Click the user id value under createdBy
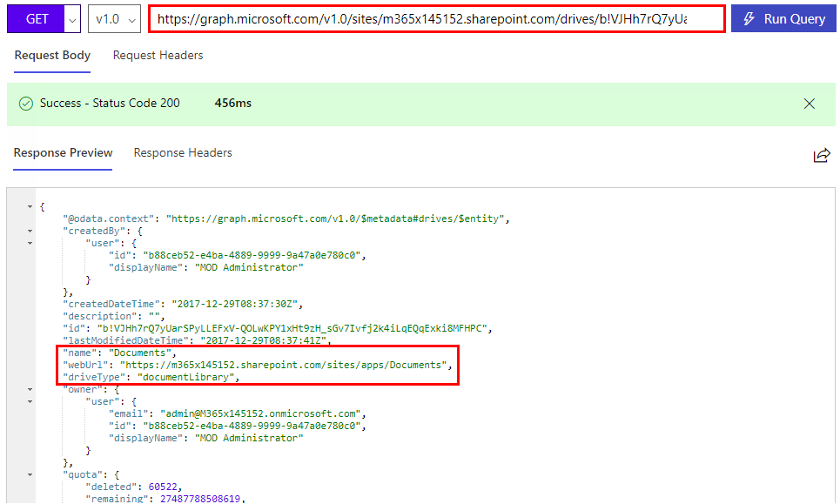The image size is (840, 504). point(252,255)
